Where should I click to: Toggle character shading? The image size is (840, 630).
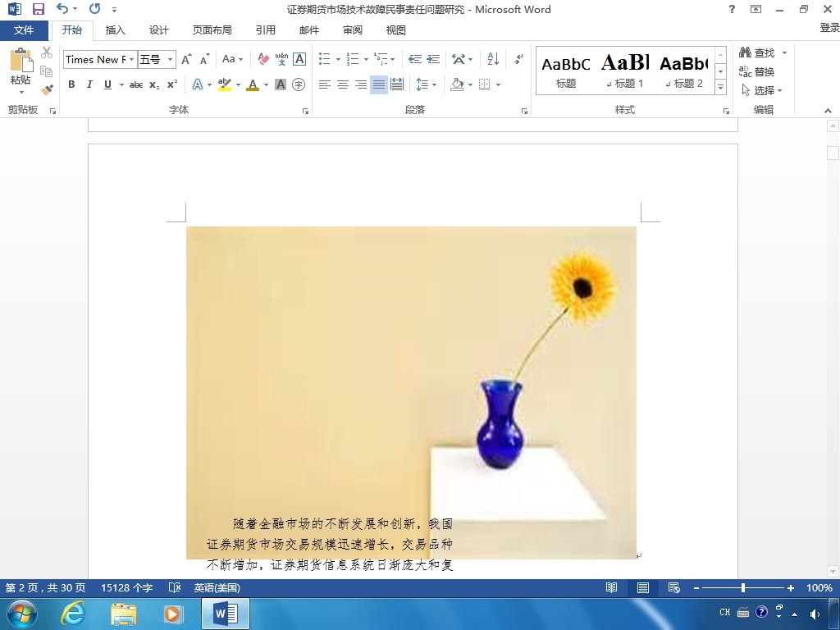click(x=281, y=84)
